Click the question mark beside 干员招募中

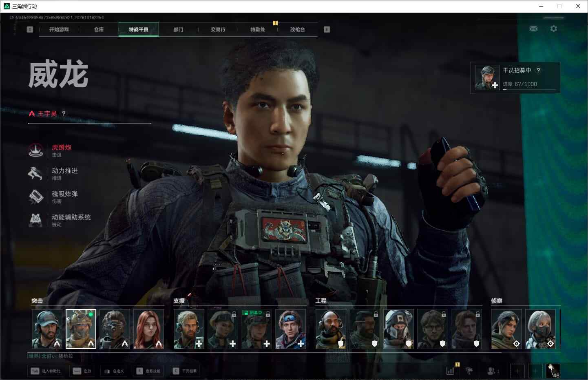pos(538,70)
